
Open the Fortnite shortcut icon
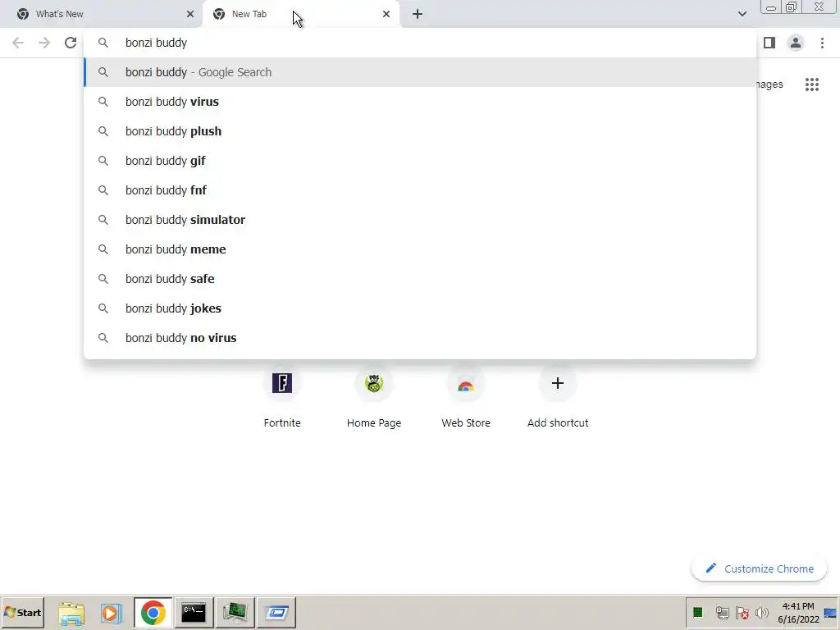(x=282, y=383)
